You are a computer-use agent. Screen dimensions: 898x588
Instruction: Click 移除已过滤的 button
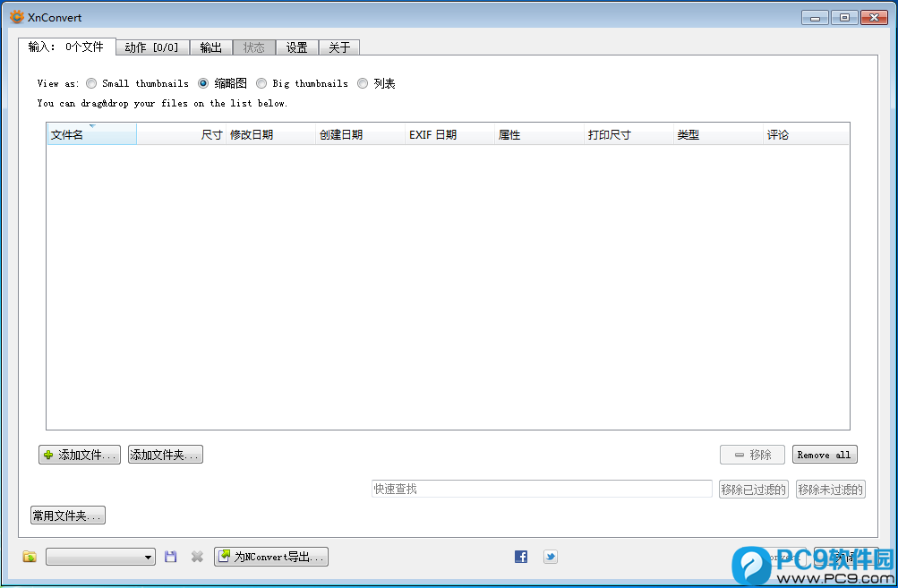(x=753, y=490)
